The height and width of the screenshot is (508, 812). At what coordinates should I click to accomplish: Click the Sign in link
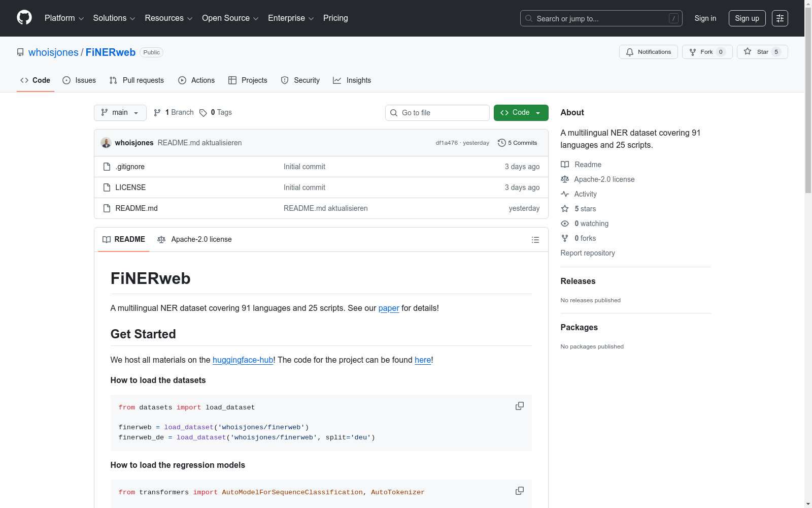(705, 18)
